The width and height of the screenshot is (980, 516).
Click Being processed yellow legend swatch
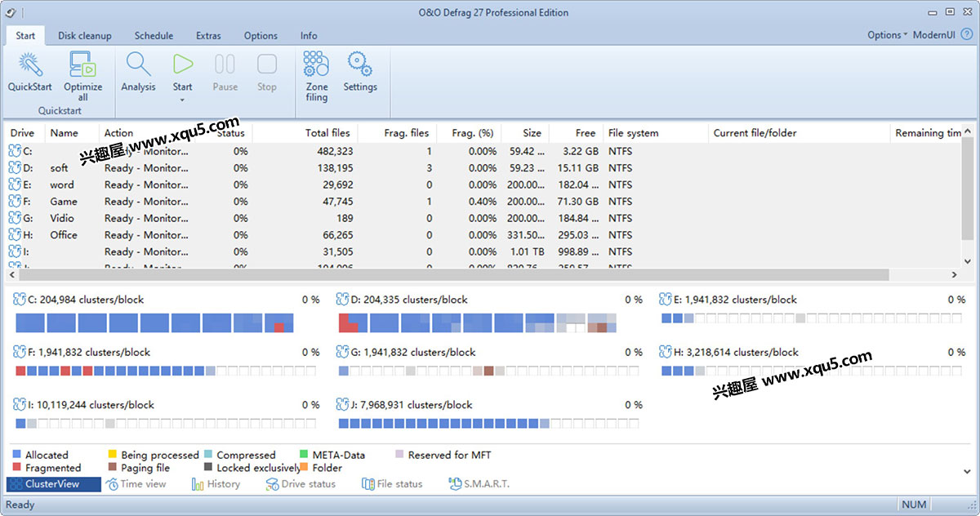(113, 455)
